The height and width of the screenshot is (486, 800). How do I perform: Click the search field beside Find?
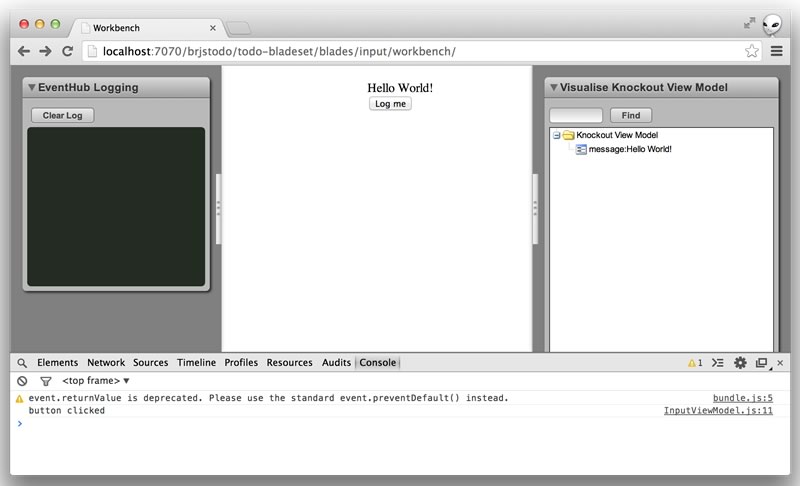click(x=577, y=116)
